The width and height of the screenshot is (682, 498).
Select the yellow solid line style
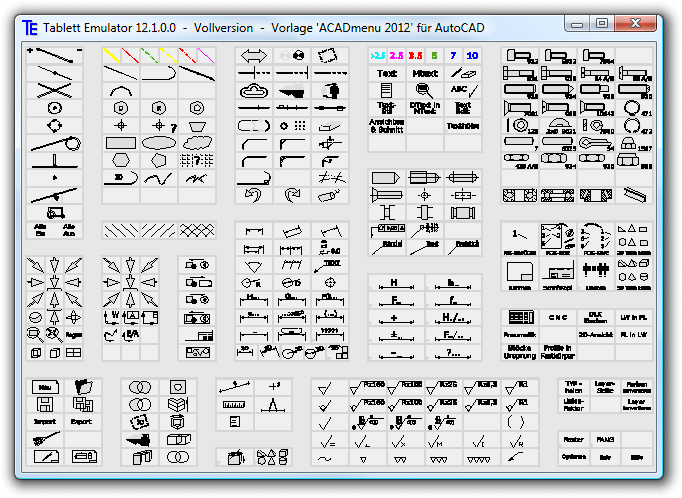[111, 55]
